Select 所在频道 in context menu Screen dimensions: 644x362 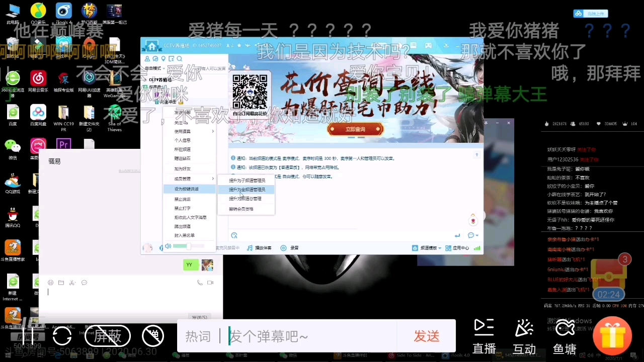click(190, 149)
